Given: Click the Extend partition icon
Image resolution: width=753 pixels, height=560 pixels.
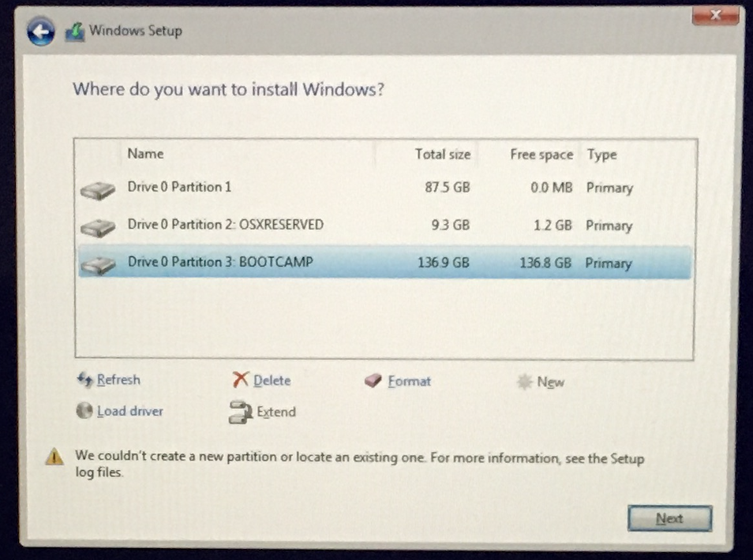Looking at the screenshot, I should (240, 413).
